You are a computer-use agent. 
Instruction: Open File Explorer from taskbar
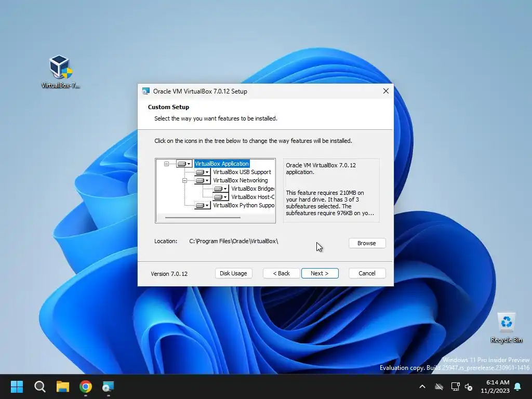click(63, 387)
